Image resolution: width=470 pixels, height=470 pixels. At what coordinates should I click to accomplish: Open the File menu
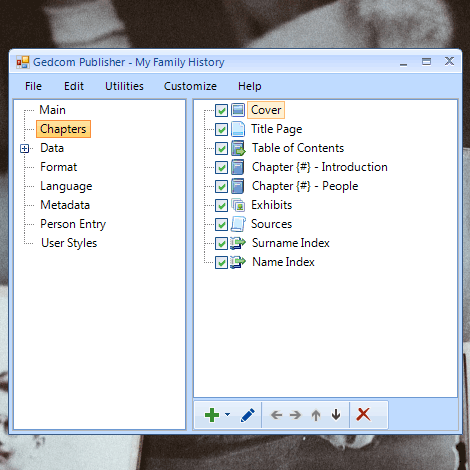33,86
